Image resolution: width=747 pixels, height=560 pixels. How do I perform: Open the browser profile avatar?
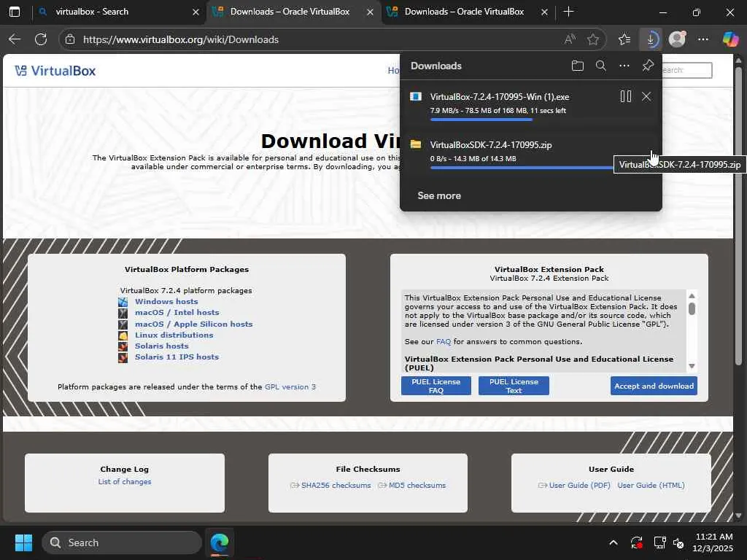pyautogui.click(x=677, y=39)
